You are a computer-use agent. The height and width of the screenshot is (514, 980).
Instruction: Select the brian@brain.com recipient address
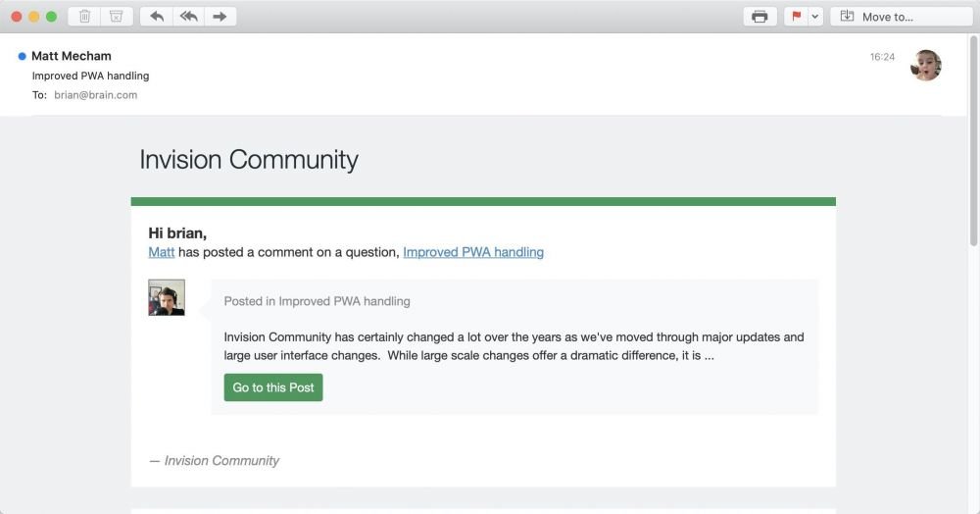[96, 95]
